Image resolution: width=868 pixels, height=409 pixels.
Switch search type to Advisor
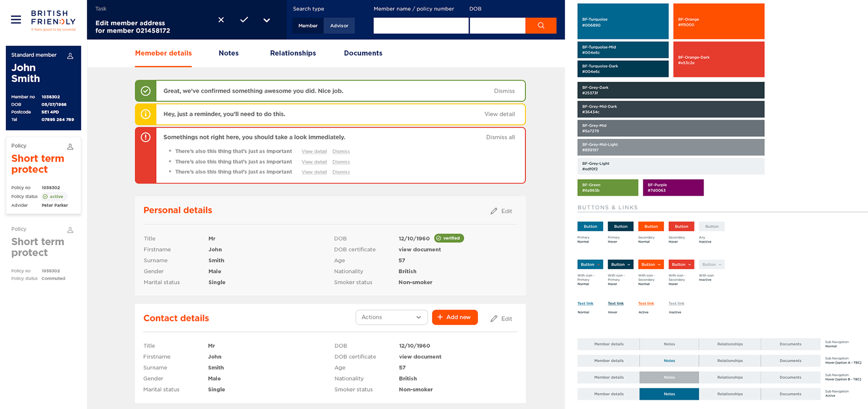coord(339,26)
